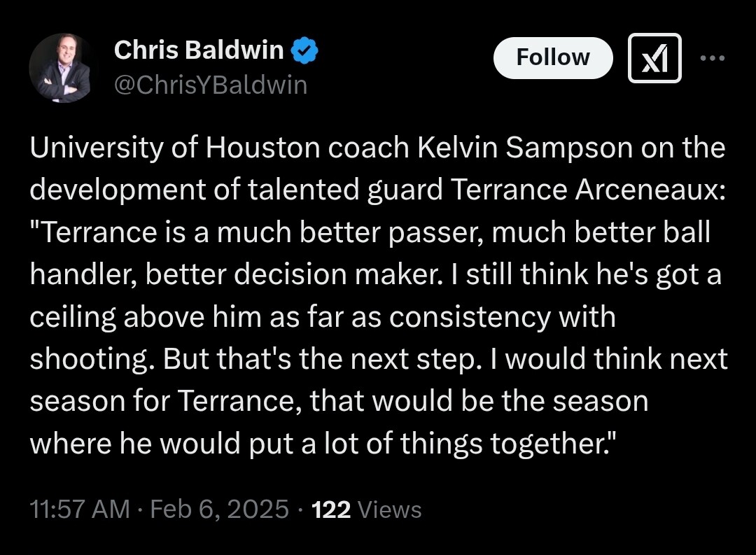Open the @ChrisYBaldwin handle link
The height and width of the screenshot is (555, 756).
[210, 85]
